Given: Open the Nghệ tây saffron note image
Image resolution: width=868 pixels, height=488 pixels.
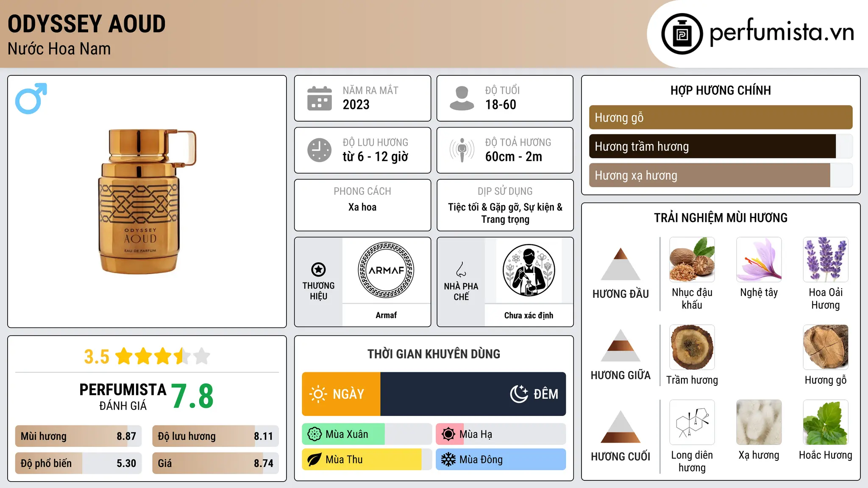Looking at the screenshot, I should [x=759, y=260].
